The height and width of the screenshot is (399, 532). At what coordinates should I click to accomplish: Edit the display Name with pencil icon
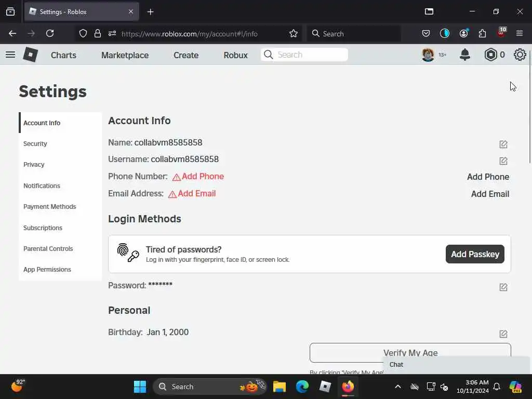(503, 144)
